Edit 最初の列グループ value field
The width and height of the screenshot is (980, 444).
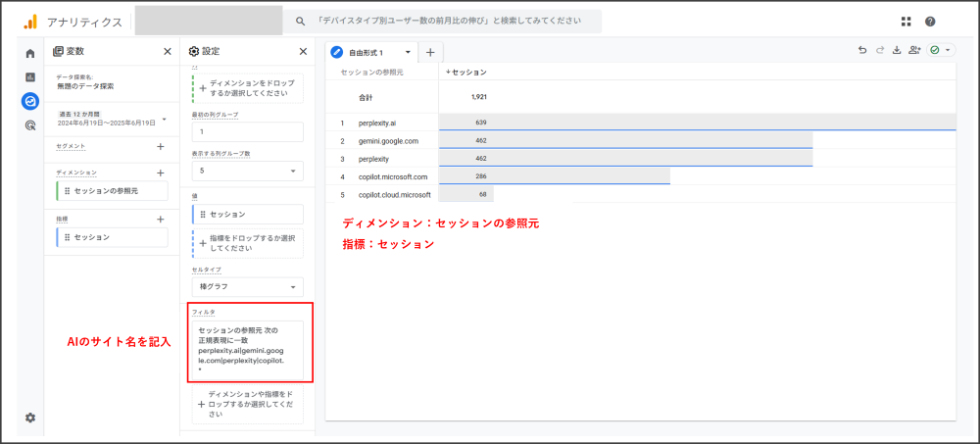(x=248, y=132)
